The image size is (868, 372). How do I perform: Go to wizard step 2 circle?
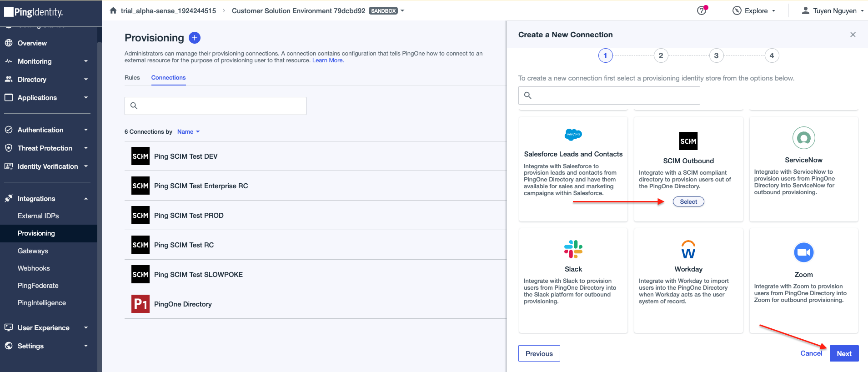pos(661,55)
